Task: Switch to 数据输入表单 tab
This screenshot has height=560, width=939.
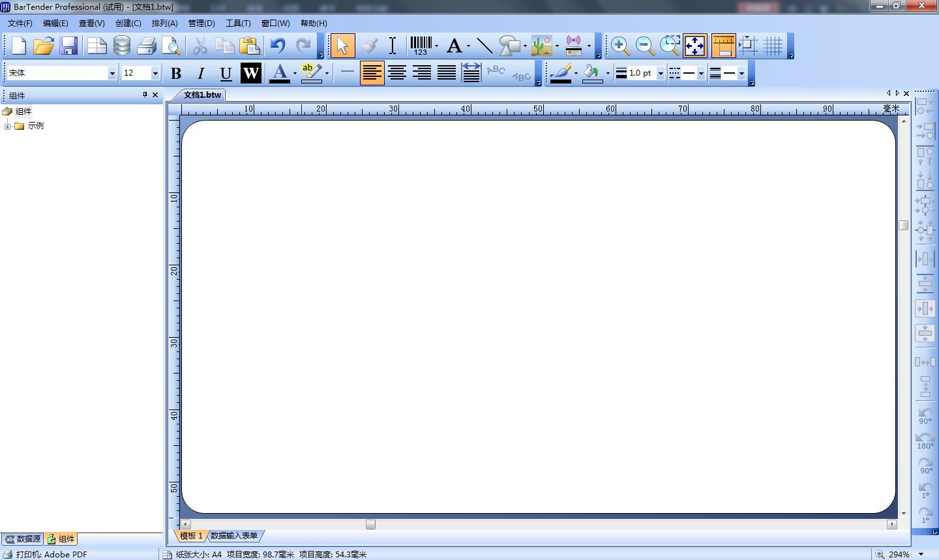Action: coord(234,536)
